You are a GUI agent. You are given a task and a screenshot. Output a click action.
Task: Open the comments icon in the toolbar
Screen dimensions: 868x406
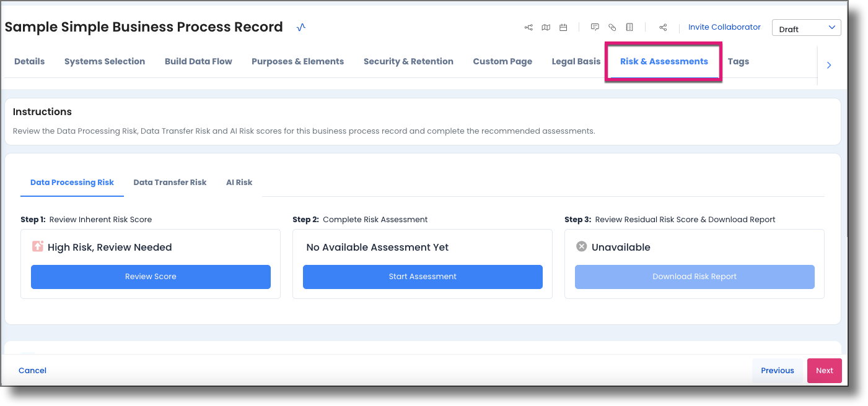pos(595,27)
